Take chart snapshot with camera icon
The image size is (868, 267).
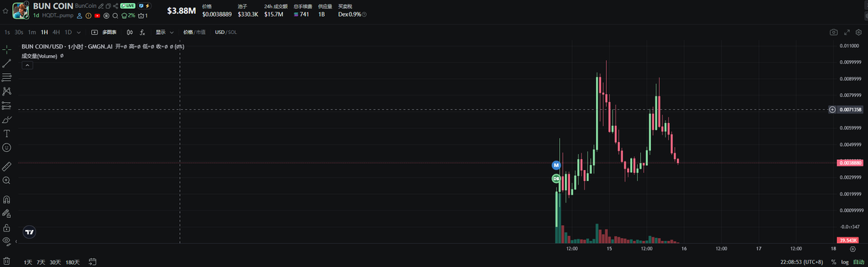coord(834,32)
